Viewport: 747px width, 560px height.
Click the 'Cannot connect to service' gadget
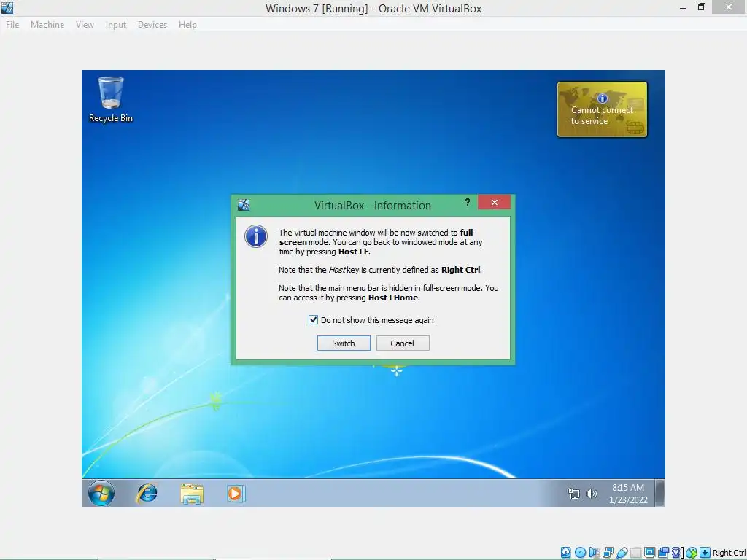click(602, 109)
